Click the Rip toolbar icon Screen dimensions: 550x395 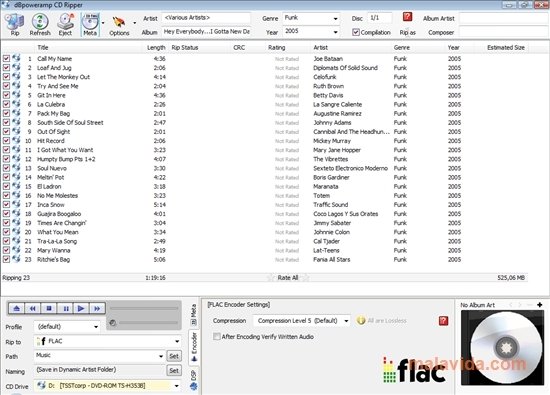coord(14,25)
